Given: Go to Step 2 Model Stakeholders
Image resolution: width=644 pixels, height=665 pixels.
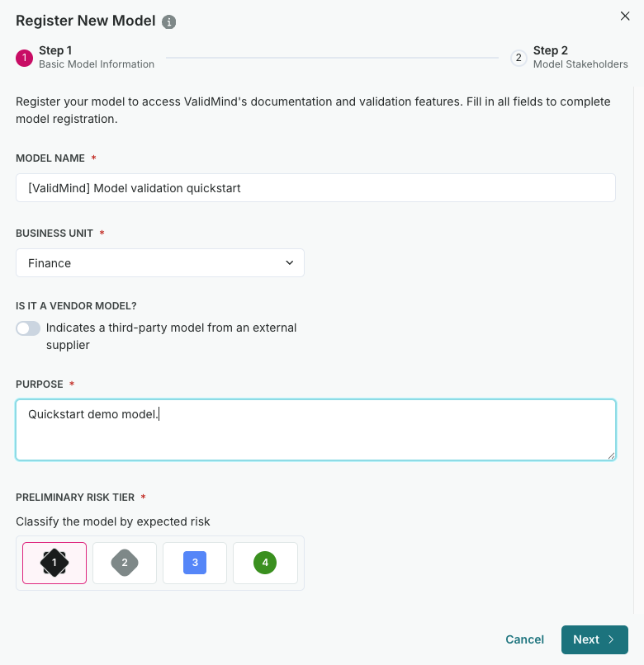Looking at the screenshot, I should click(569, 57).
